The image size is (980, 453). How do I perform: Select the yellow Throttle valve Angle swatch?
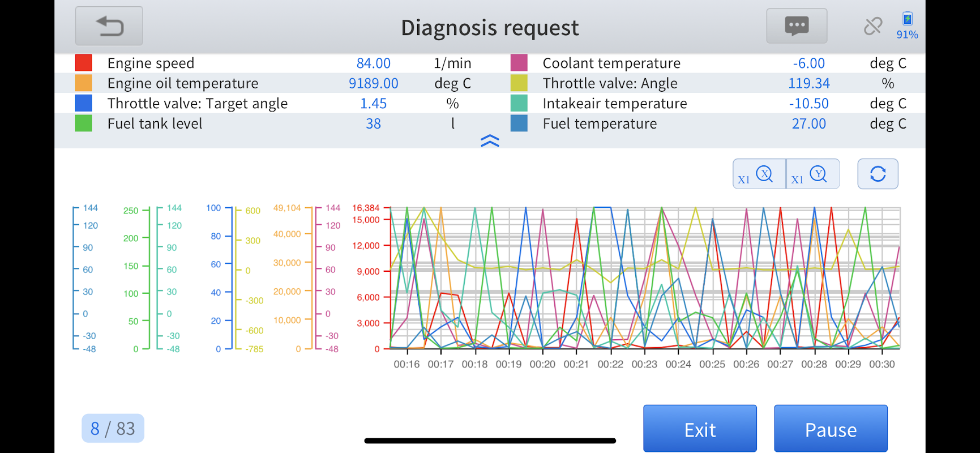(519, 83)
